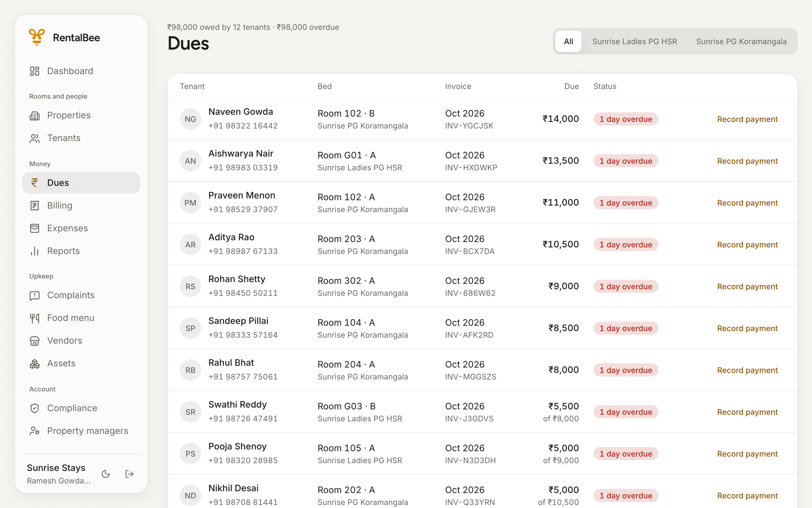
Task: Record payment for Praveen Menon
Action: (x=747, y=203)
